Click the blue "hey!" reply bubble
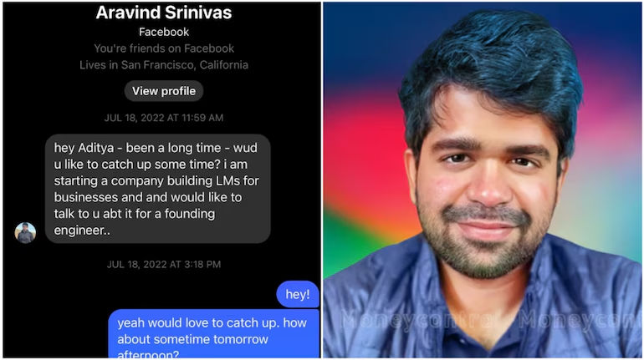Viewport: 644px width, 360px height. coord(298,294)
